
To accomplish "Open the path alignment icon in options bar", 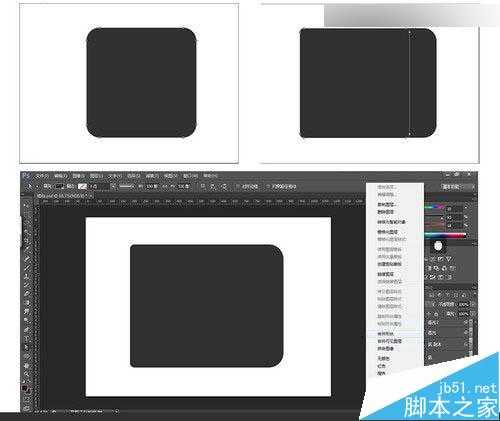I will pos(214,187).
